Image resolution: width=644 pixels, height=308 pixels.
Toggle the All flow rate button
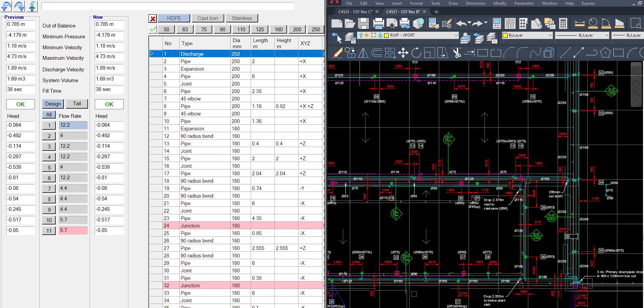pos(49,115)
